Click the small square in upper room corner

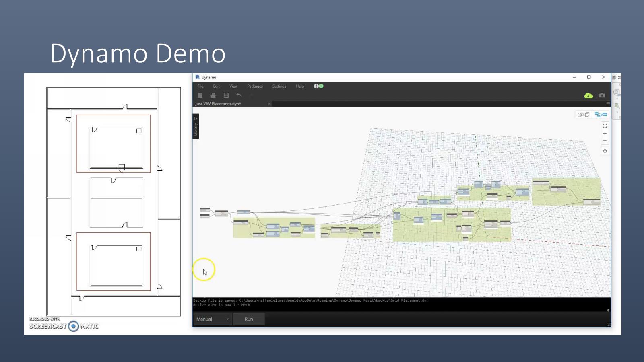(139, 131)
